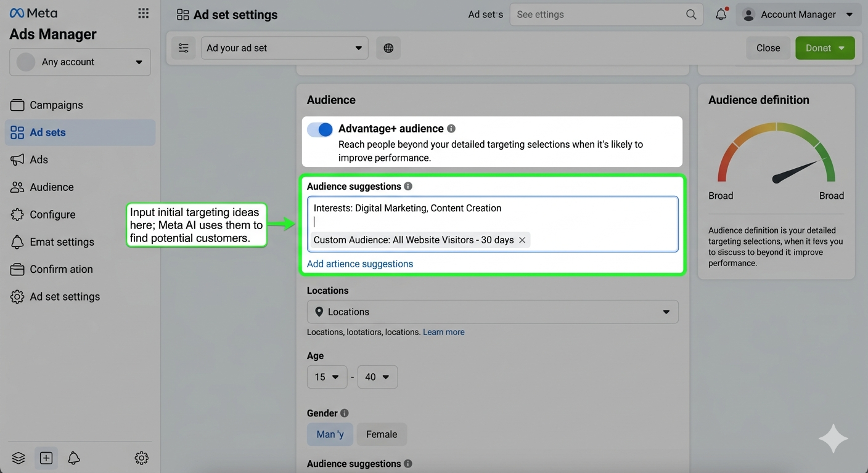Open the notifications bell in top bar
Viewport: 868px width, 473px height.
pos(721,14)
